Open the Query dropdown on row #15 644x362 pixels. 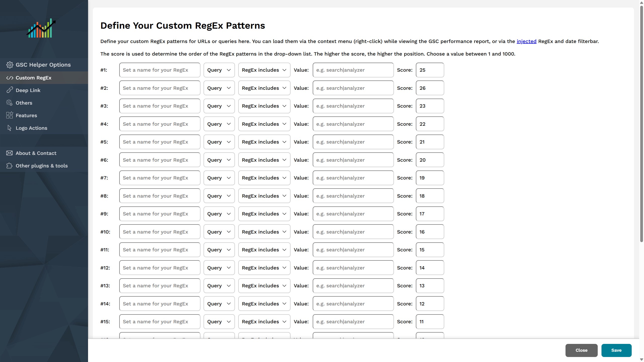pos(219,322)
